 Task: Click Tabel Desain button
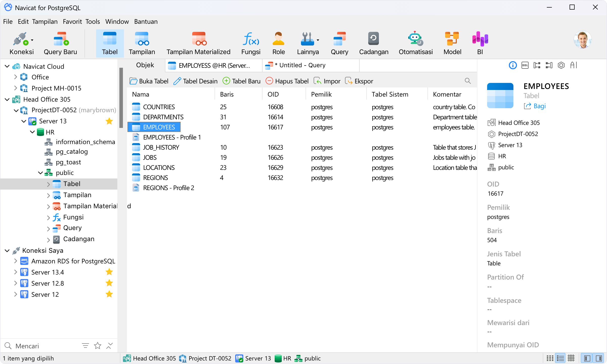[196, 81]
